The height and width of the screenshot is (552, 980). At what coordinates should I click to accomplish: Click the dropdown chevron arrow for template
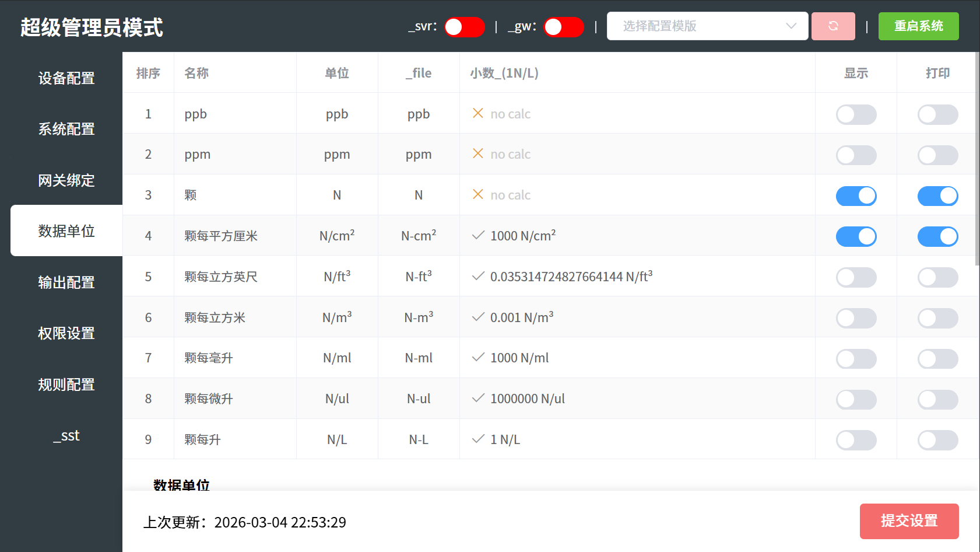click(x=791, y=26)
